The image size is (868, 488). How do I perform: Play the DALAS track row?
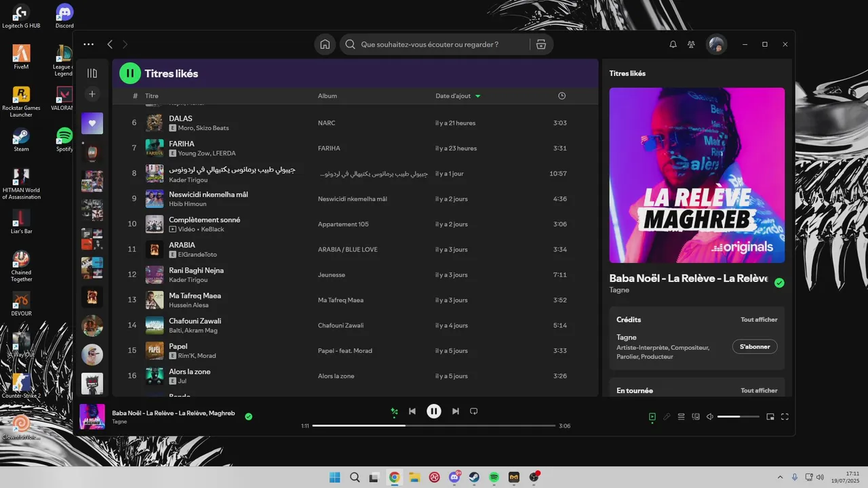click(x=355, y=123)
